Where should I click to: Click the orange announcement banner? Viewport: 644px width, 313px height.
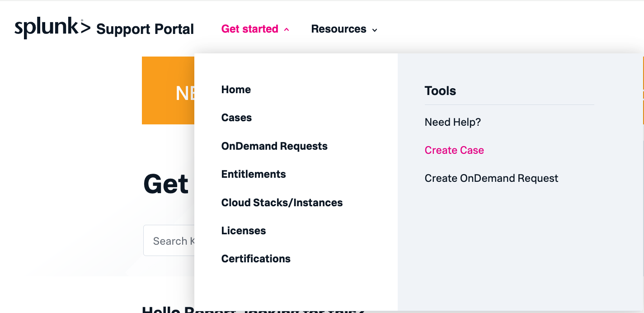click(x=168, y=90)
